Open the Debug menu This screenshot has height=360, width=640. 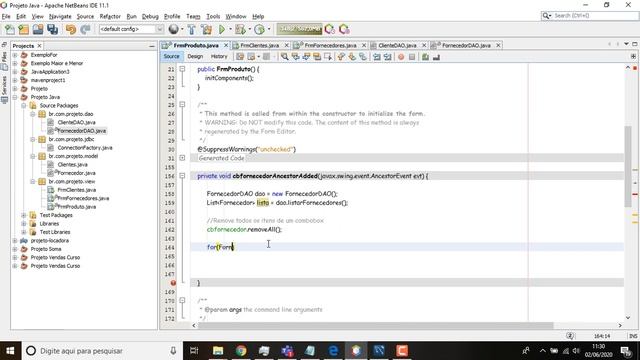(150, 16)
